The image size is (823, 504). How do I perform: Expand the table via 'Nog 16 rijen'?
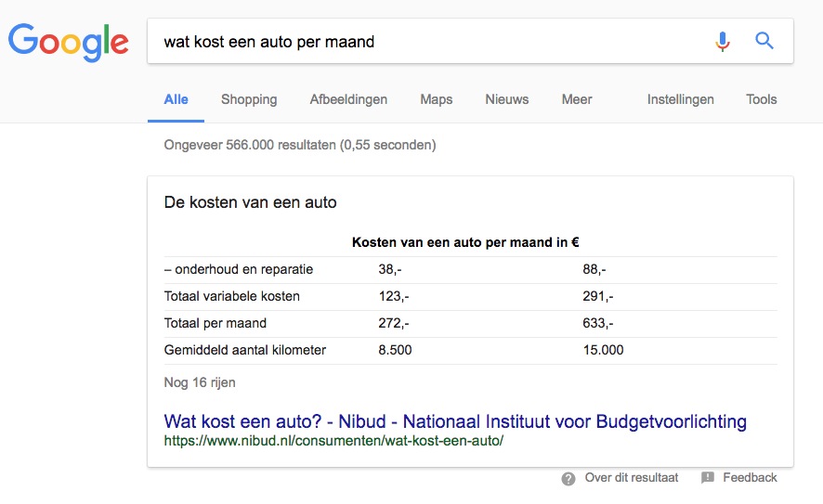click(x=200, y=382)
